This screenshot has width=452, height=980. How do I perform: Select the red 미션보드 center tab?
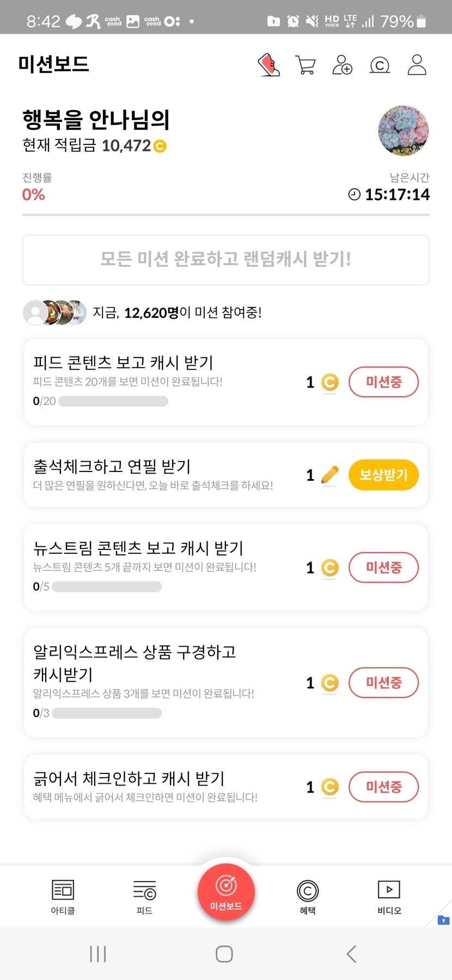(x=226, y=892)
